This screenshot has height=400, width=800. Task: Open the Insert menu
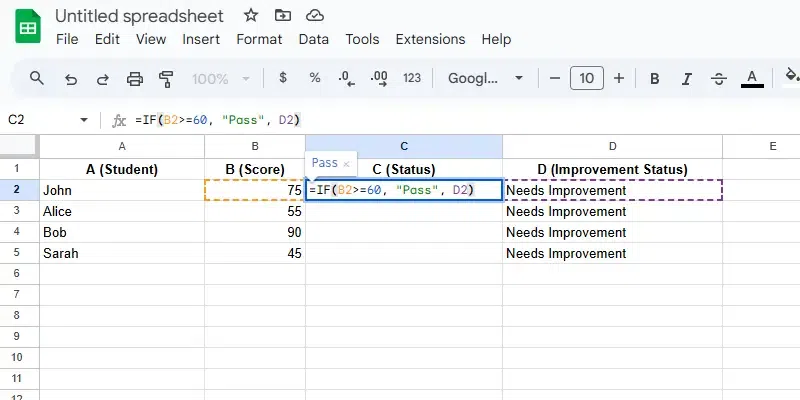201,40
